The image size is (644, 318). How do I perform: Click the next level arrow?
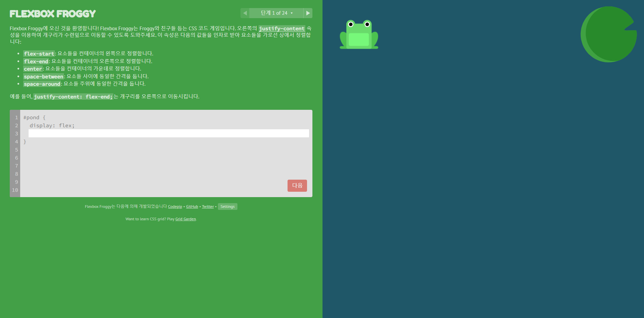(308, 13)
